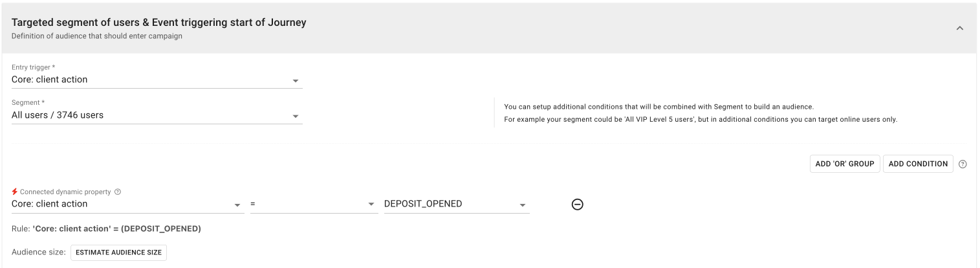Click the operator dropdown arrow beside equals

[371, 205]
